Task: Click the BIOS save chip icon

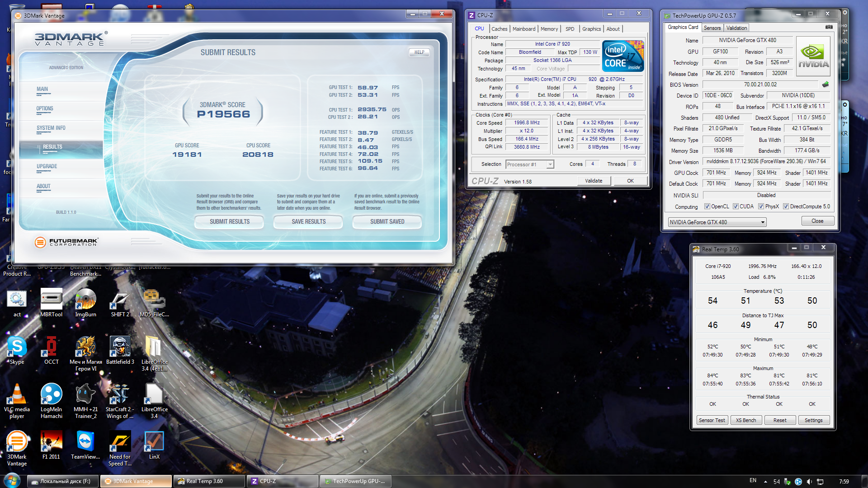Action: [x=826, y=84]
